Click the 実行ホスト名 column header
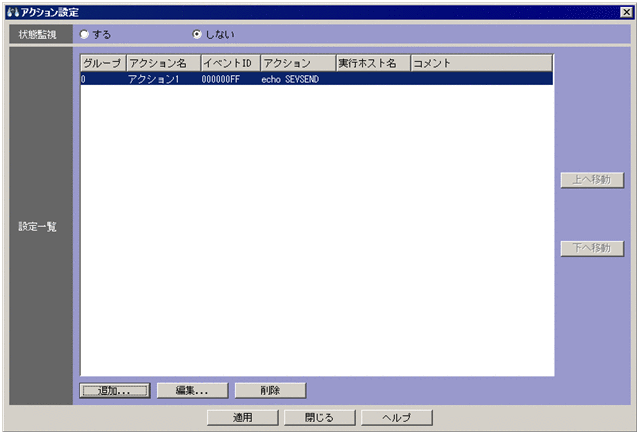640x435 pixels. point(373,63)
